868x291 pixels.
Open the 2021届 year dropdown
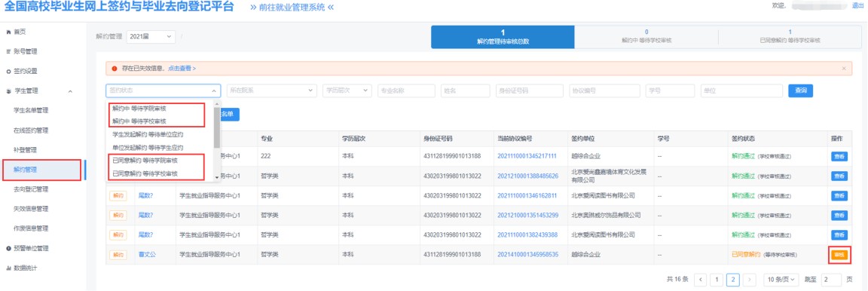(151, 37)
